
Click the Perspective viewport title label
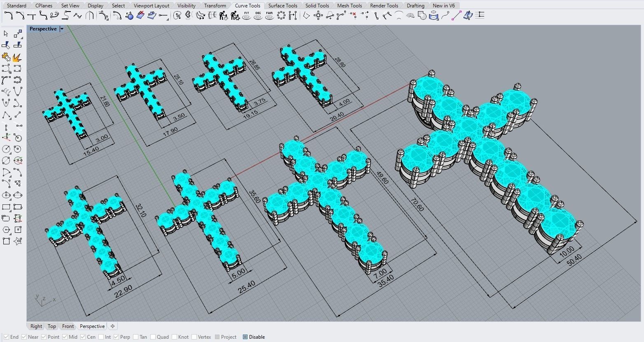pos(43,29)
